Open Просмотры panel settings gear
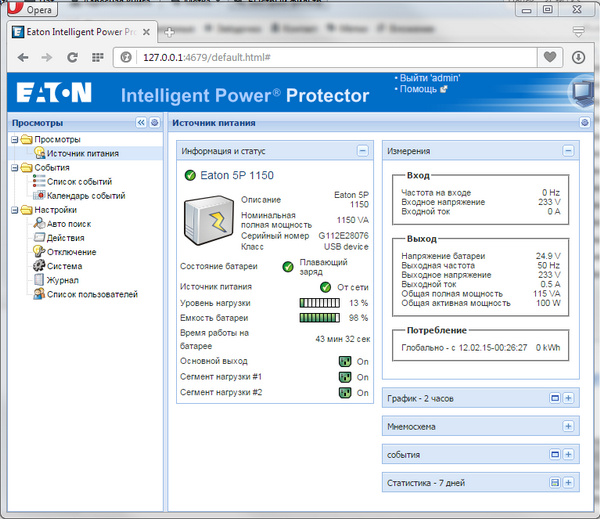 (155, 122)
